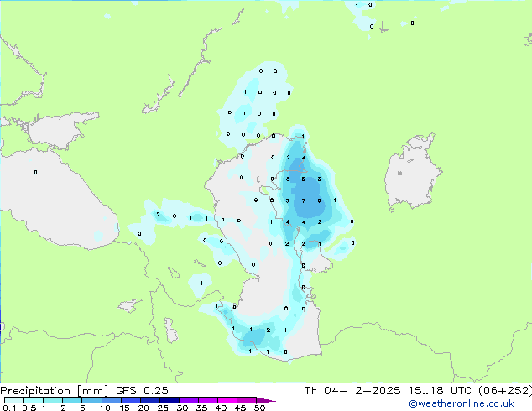This screenshot has width=532, height=411.
Task: Click the legend scale label "35"
Action: [x=201, y=408]
